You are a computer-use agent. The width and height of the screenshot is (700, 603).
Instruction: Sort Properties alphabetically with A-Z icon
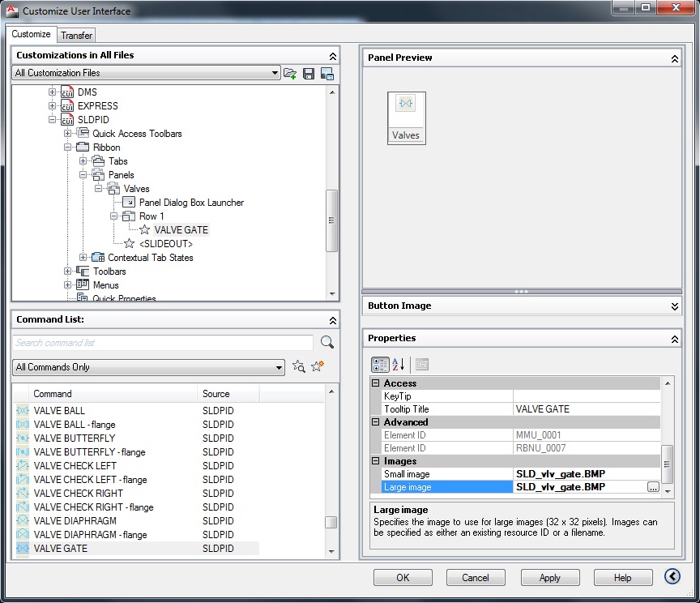[x=398, y=364]
